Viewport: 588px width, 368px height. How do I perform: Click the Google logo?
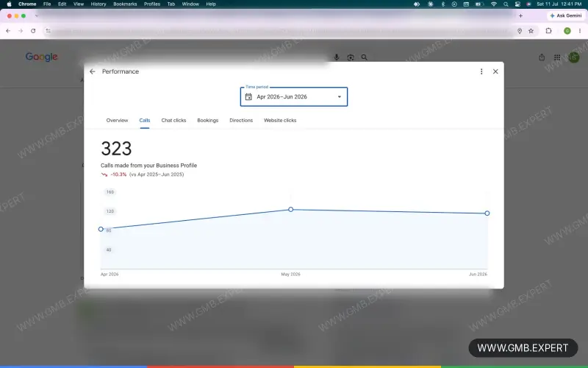point(42,57)
